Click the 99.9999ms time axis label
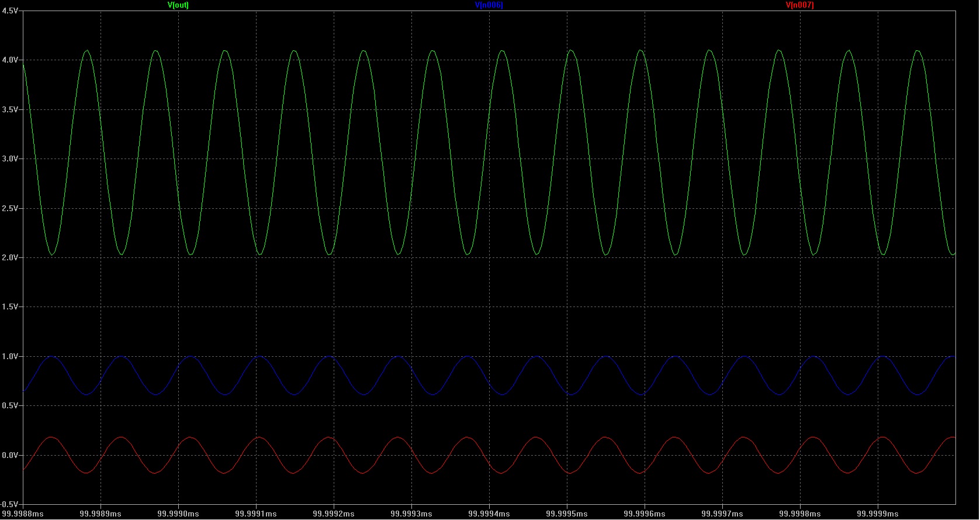This screenshot has width=980, height=520. [878, 514]
